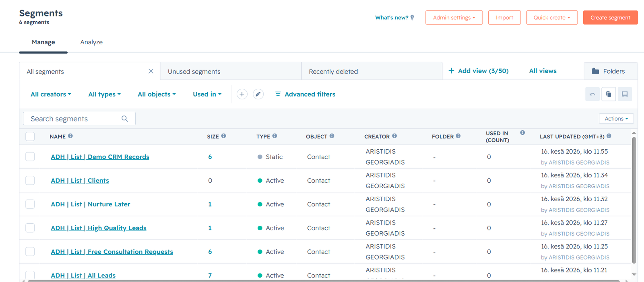Screen dimensions: 644x282
Task: Close the All segments view tab
Action: (x=151, y=71)
